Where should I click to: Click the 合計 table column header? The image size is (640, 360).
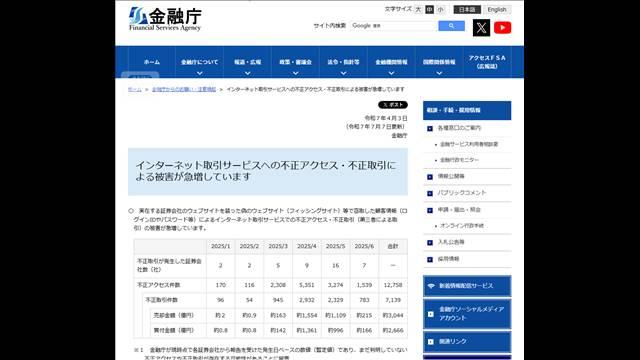[x=393, y=247]
